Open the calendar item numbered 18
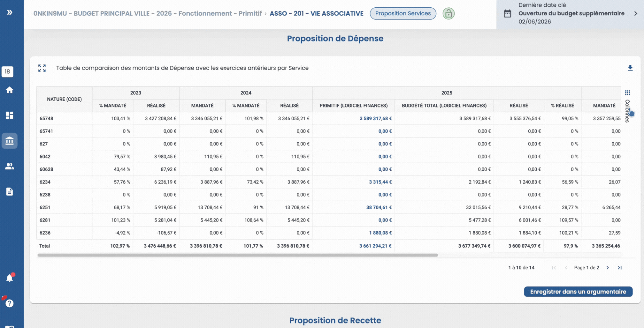This screenshot has width=644, height=328. click(x=7, y=71)
